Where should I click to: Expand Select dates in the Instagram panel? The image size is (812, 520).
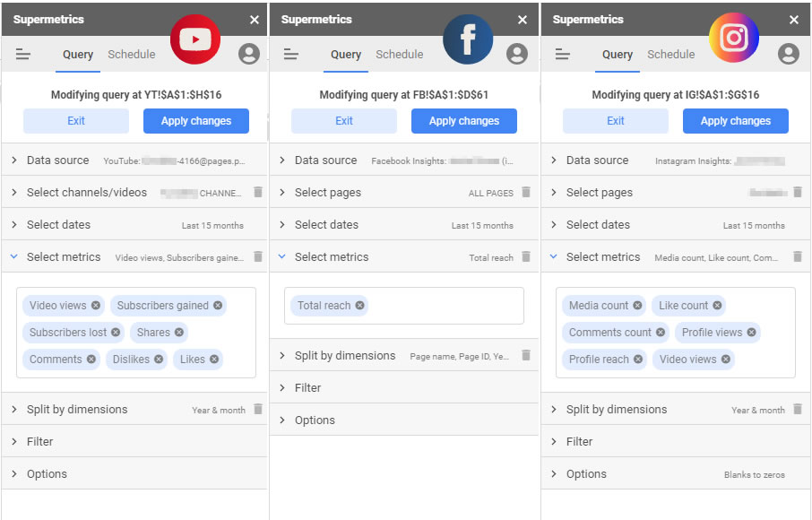676,224
